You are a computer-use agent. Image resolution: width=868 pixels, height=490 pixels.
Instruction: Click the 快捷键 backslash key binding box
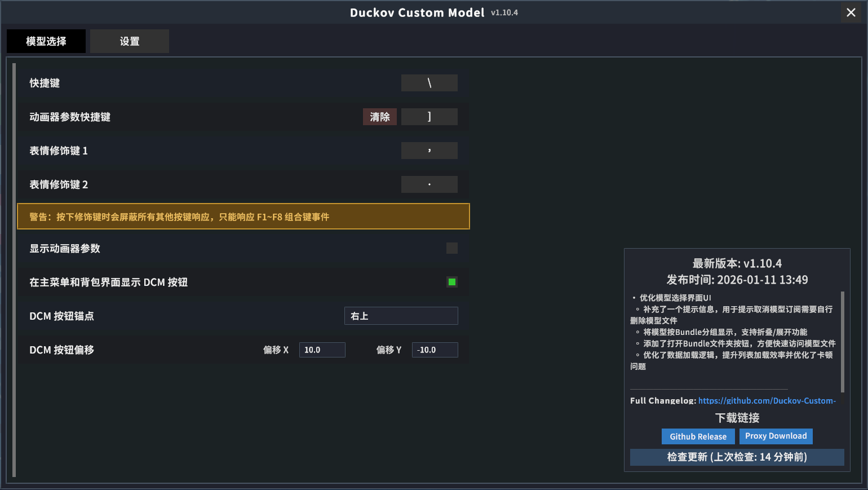click(429, 83)
